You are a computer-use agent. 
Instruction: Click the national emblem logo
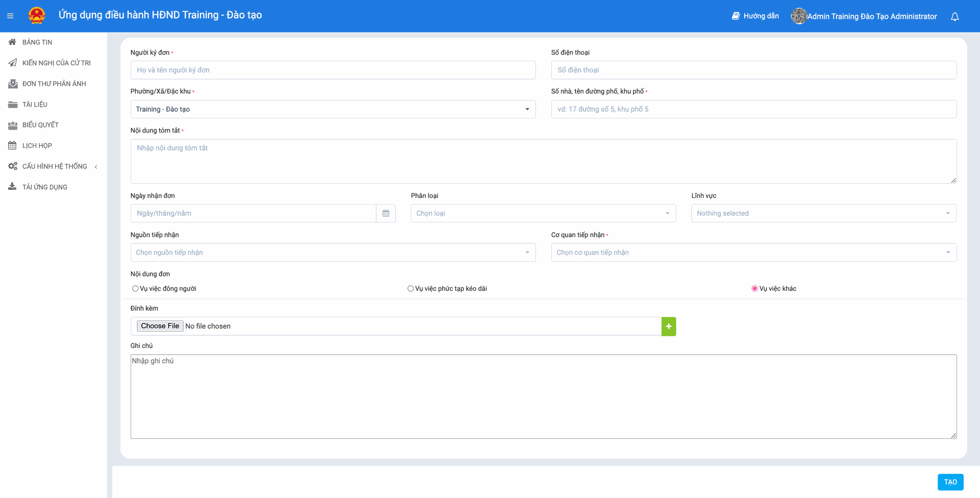[x=37, y=16]
